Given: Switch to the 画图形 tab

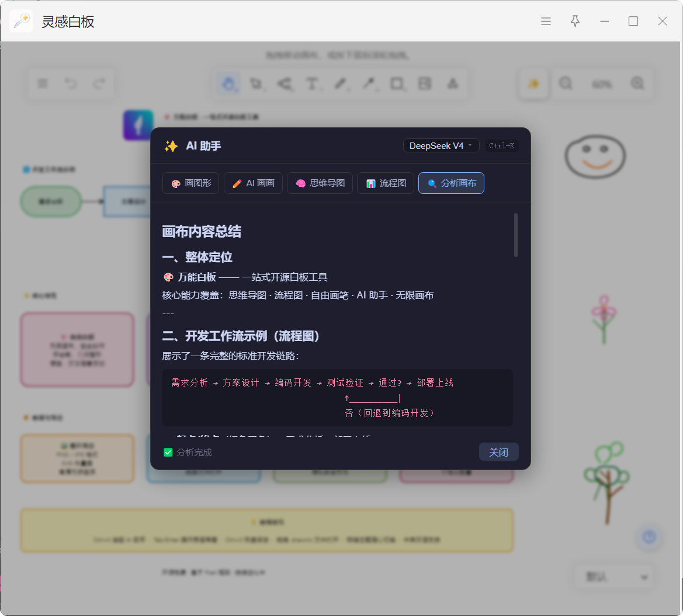Looking at the screenshot, I should click(x=191, y=183).
